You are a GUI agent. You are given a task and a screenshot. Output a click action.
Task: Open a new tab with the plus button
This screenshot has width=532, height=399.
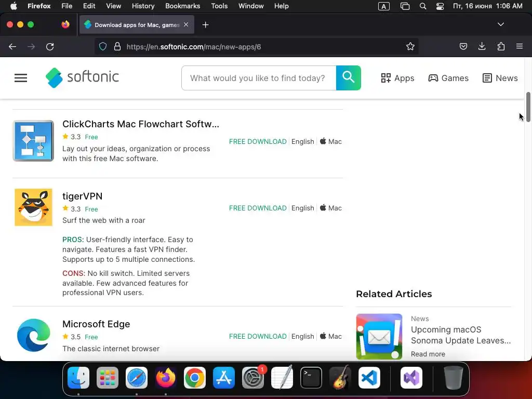pos(205,25)
